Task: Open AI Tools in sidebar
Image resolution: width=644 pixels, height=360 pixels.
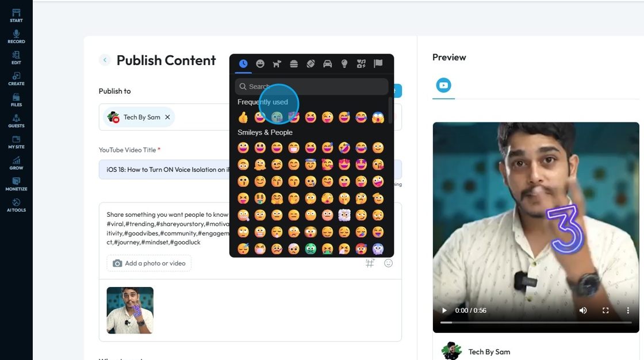Action: click(17, 205)
